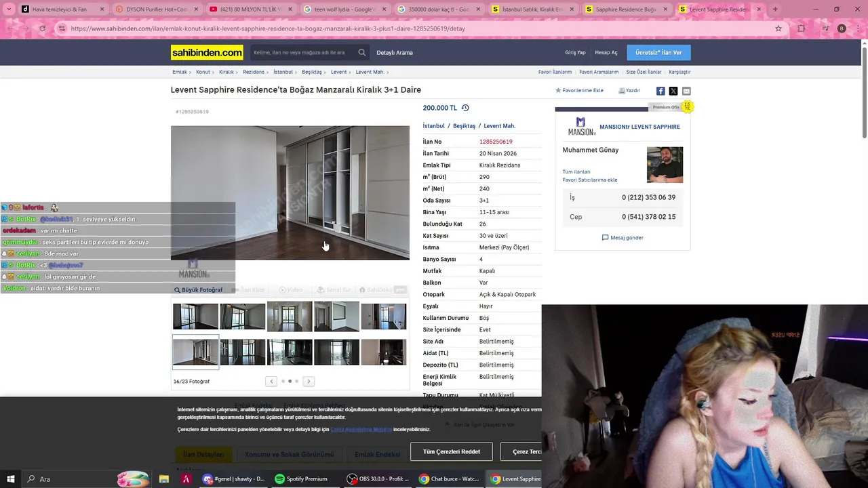Show next photo thumbnails page
The image size is (868, 488).
point(309,382)
